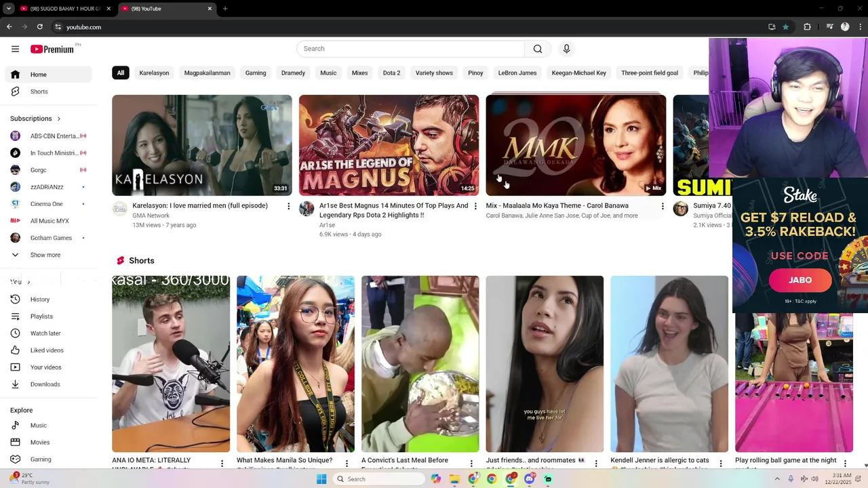Bookmark this page with star icon
The height and width of the screenshot is (488, 868).
coord(785,27)
